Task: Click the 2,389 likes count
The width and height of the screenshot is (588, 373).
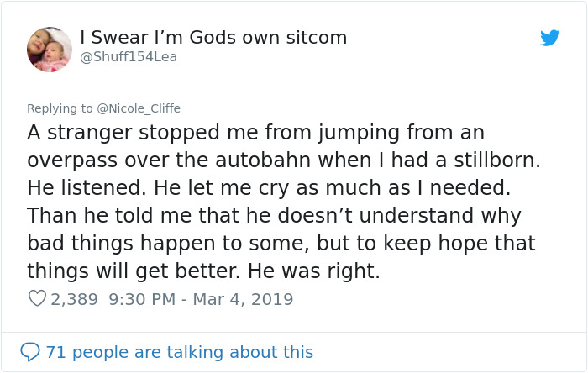Action: tap(75, 298)
